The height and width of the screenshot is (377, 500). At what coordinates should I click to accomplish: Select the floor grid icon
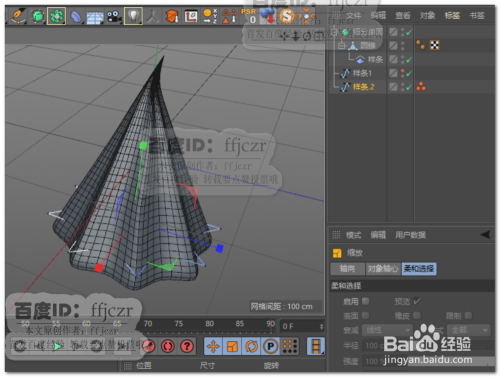pos(95,17)
